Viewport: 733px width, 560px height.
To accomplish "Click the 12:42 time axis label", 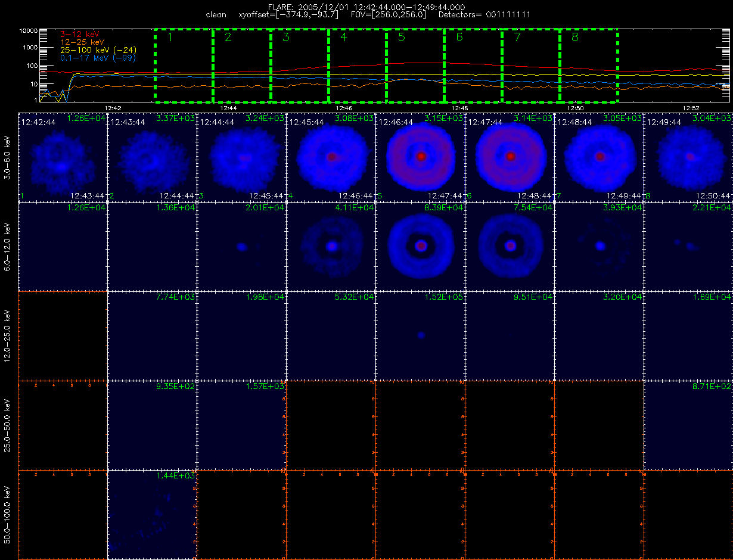I will [113, 108].
